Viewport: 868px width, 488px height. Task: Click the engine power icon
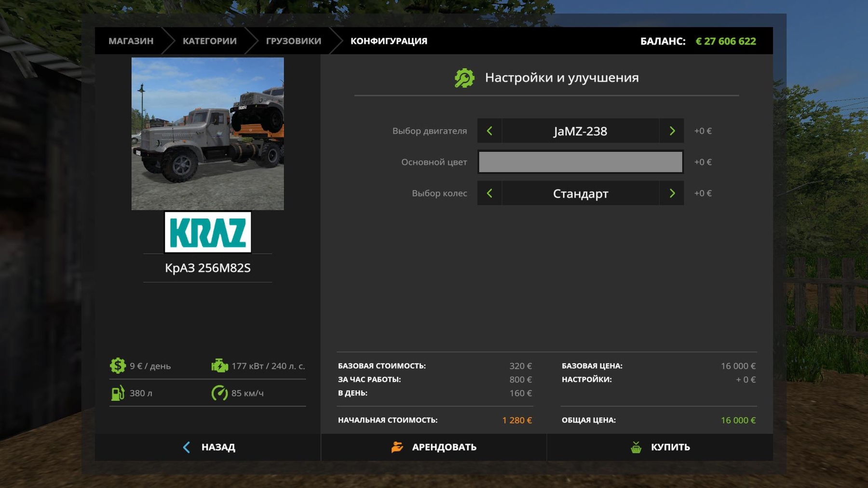point(219,366)
